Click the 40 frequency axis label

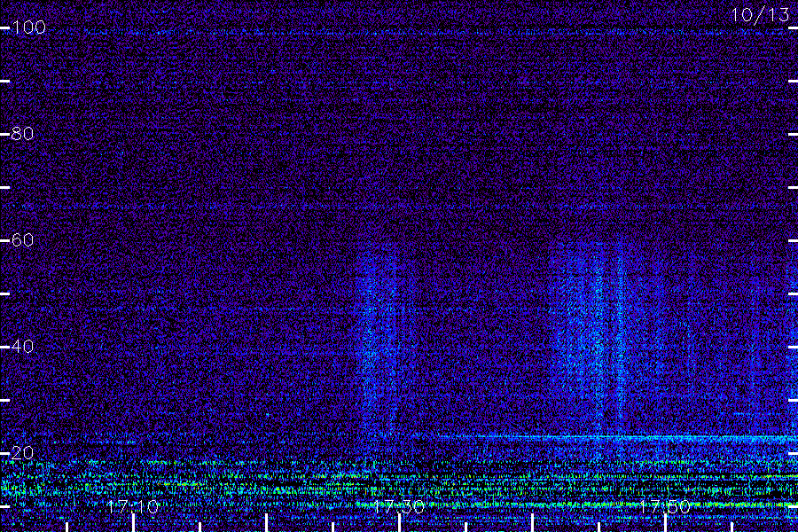[22, 347]
